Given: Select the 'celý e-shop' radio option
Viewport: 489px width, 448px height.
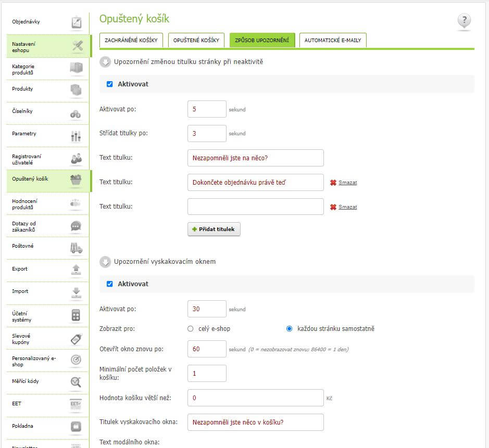Looking at the screenshot, I should [190, 329].
